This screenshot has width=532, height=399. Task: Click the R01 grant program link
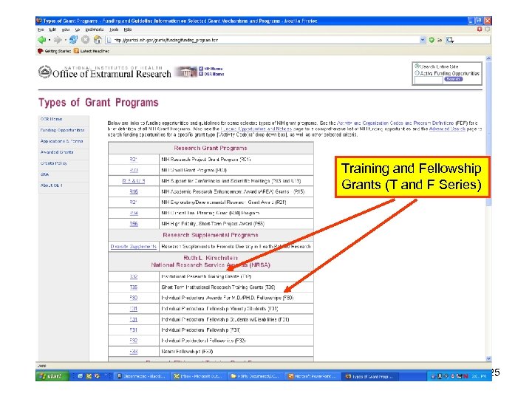133,160
